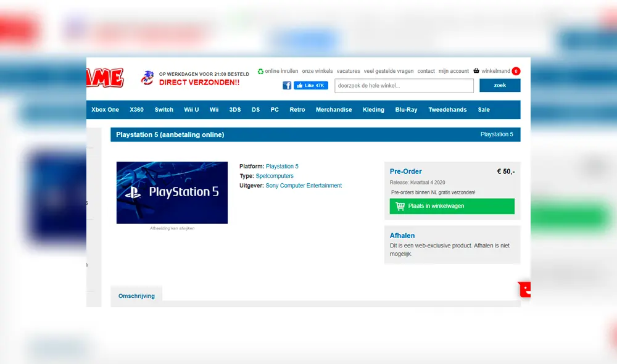Click the store logo at top left
The image size is (617, 364).
108,78
